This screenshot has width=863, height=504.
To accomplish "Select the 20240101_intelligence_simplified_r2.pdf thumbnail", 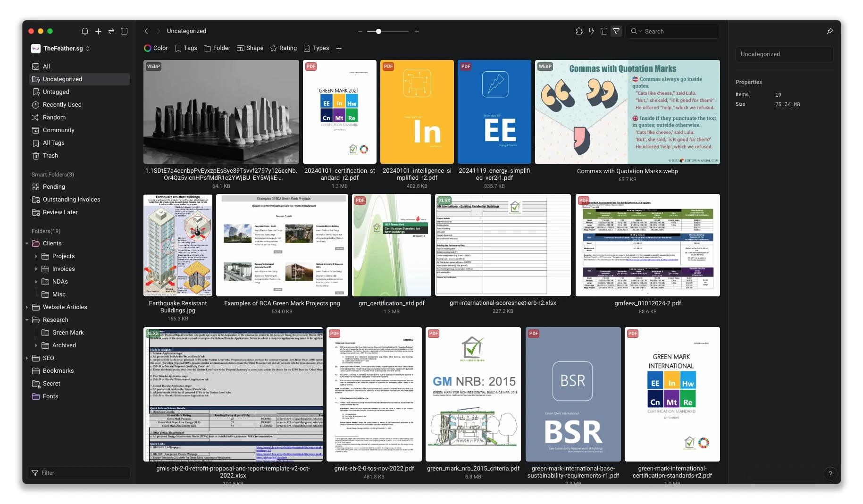I will pyautogui.click(x=417, y=112).
